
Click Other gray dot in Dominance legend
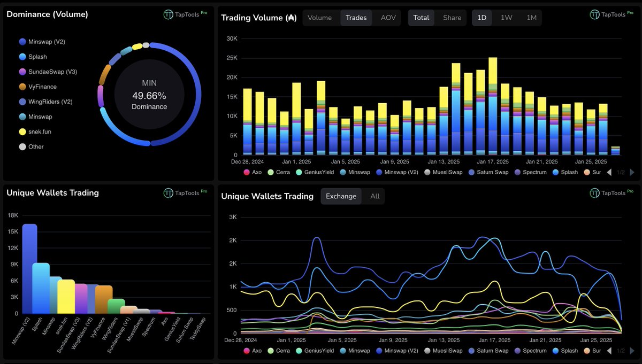(22, 146)
